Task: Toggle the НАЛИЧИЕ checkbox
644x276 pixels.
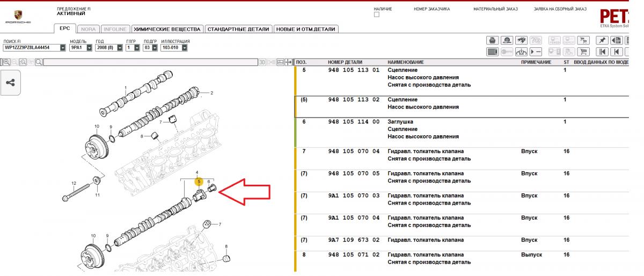Action: 376,15
